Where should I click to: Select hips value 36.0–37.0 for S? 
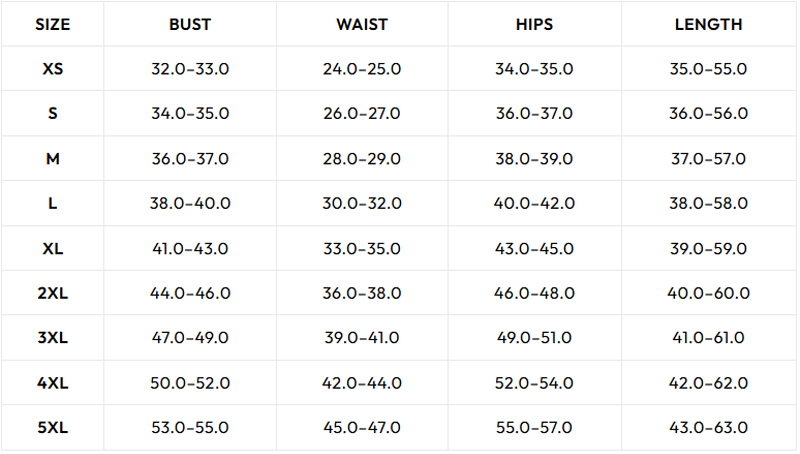534,113
